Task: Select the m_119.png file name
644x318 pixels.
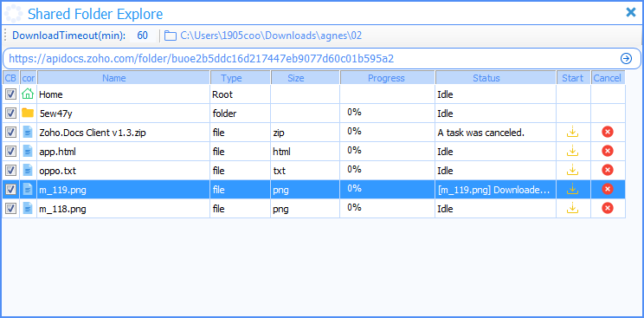Action: [x=62, y=190]
